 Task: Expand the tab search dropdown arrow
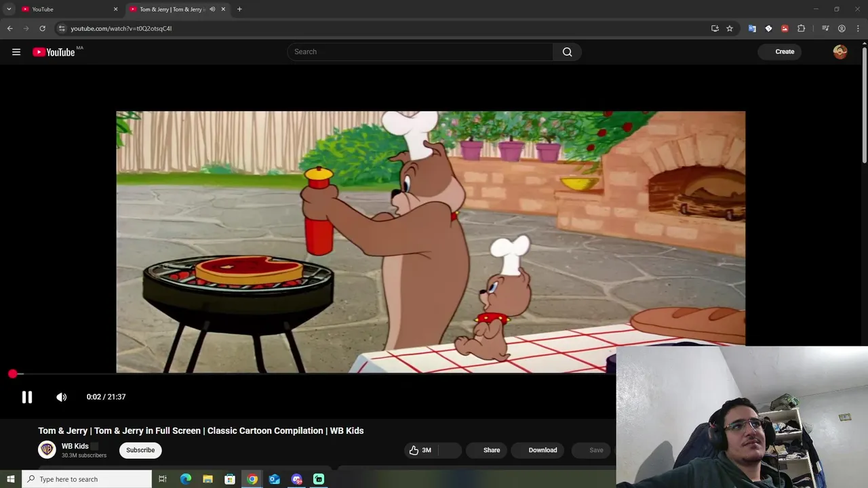click(9, 9)
